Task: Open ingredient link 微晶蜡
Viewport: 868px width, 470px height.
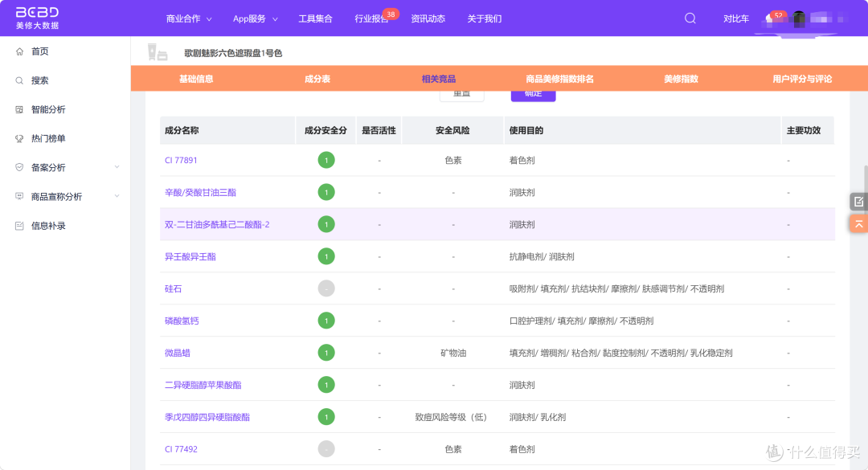Action: (177, 353)
